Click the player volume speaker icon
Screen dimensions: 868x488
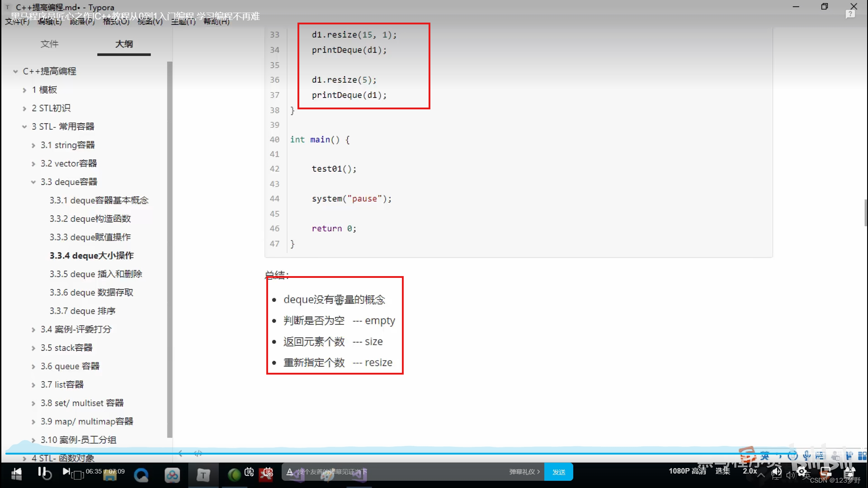coord(777,472)
